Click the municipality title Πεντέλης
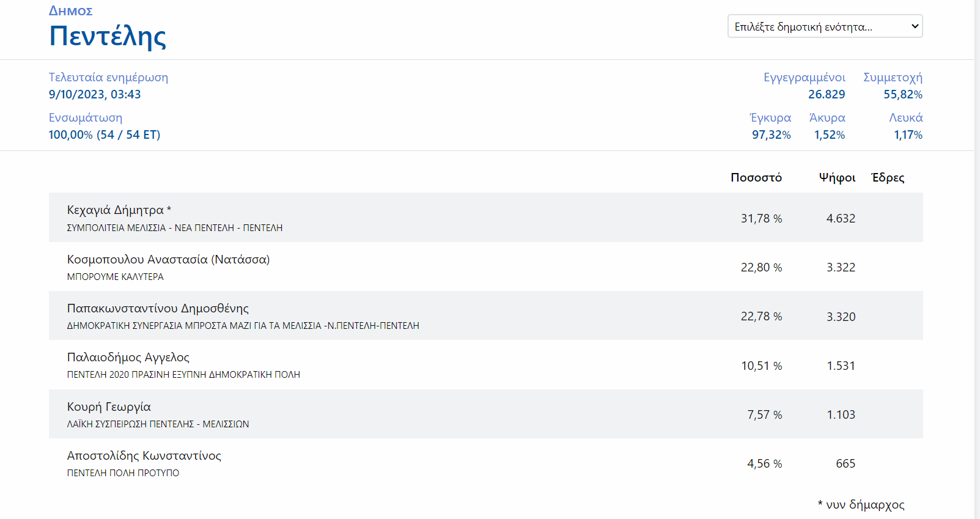Screen dimensions: 980x519 [x=108, y=36]
